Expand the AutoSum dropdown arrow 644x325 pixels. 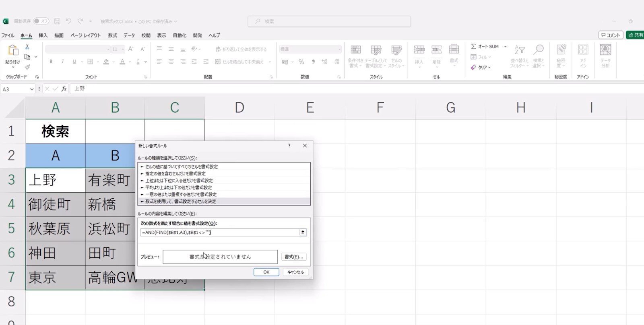point(506,47)
